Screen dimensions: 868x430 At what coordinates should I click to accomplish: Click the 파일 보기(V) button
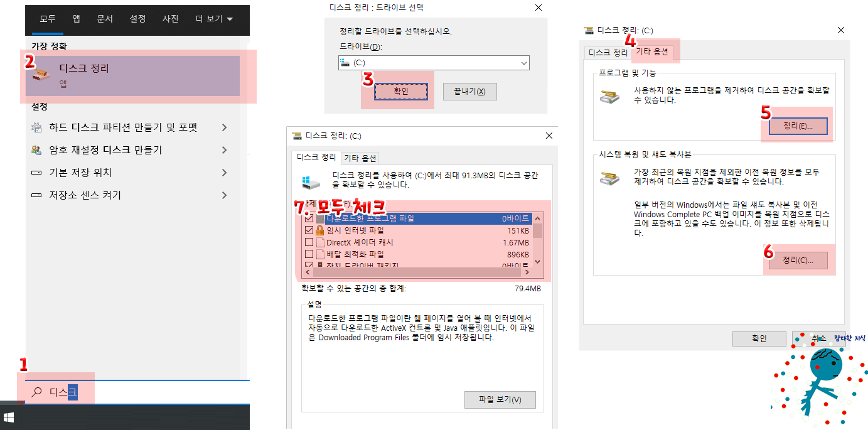pyautogui.click(x=500, y=400)
